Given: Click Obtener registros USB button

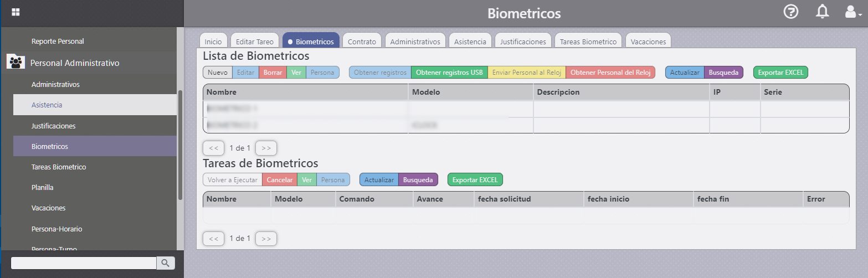Looking at the screenshot, I should pyautogui.click(x=449, y=73).
